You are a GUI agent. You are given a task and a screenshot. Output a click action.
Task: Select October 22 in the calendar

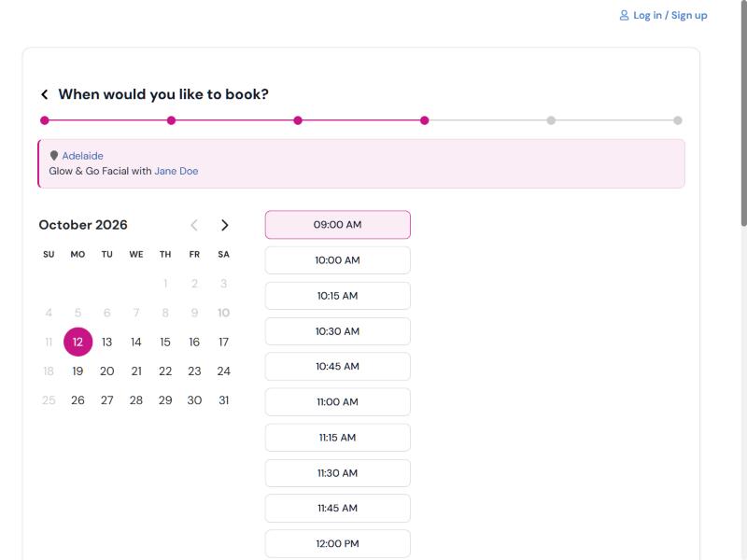165,371
